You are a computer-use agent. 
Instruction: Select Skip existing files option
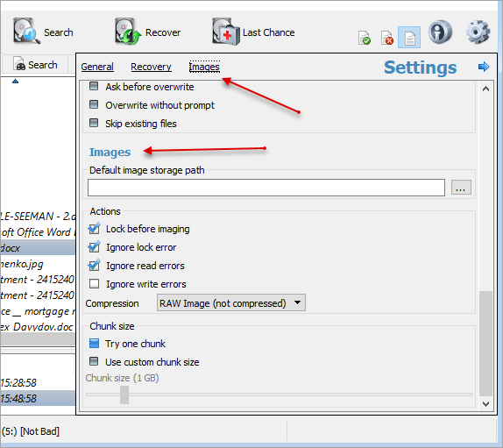(94, 123)
